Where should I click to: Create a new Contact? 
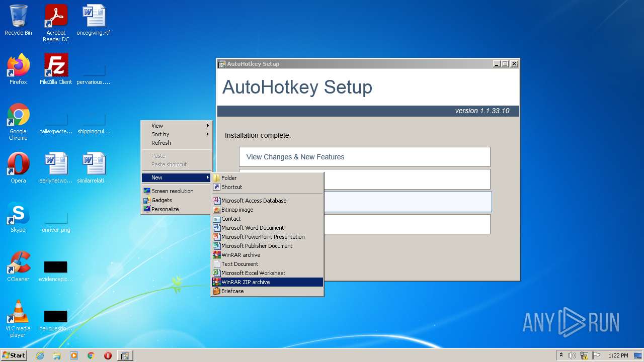(267, 219)
